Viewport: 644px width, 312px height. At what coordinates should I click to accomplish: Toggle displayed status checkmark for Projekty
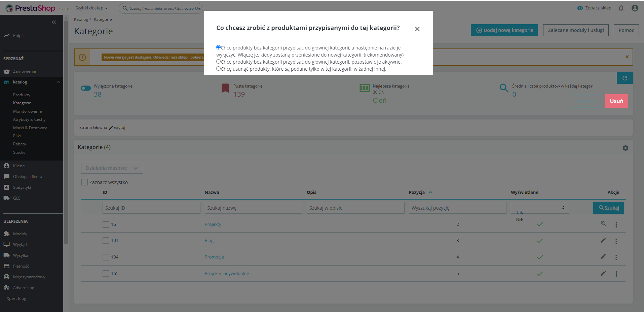(x=540, y=224)
